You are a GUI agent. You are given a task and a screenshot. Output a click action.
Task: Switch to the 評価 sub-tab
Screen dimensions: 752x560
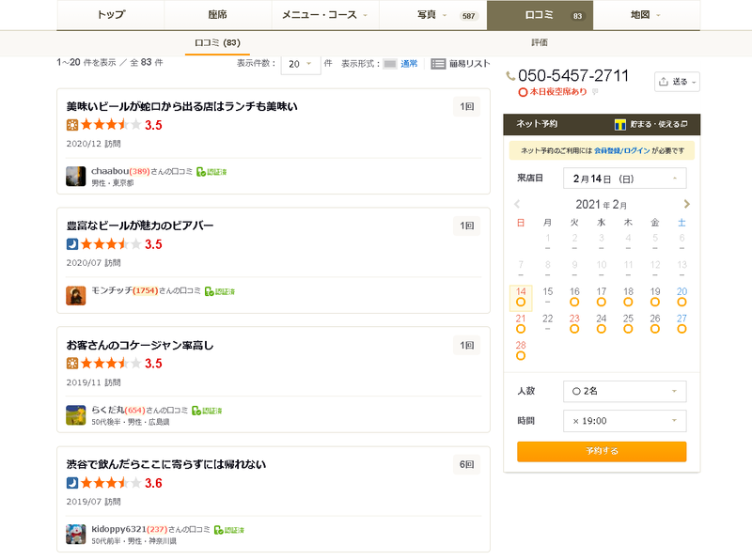539,42
